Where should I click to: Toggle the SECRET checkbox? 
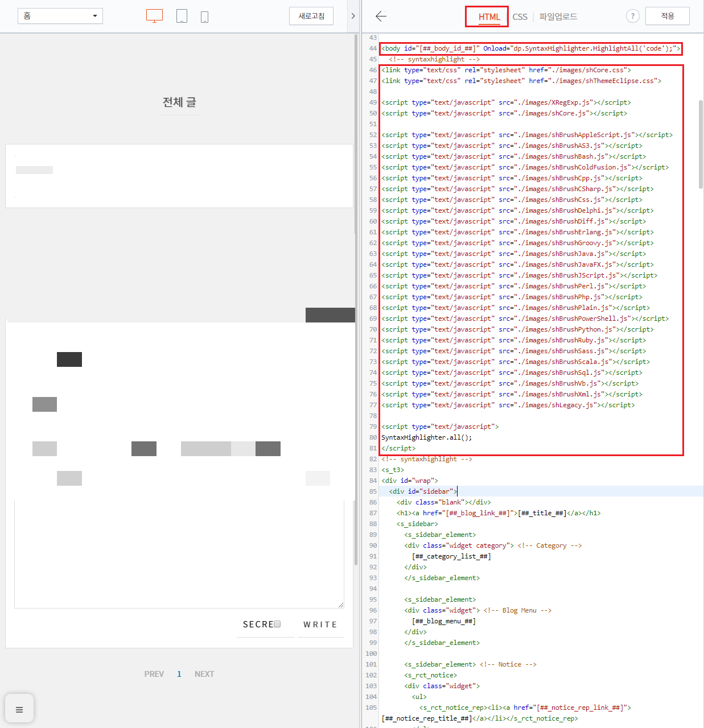(277, 624)
